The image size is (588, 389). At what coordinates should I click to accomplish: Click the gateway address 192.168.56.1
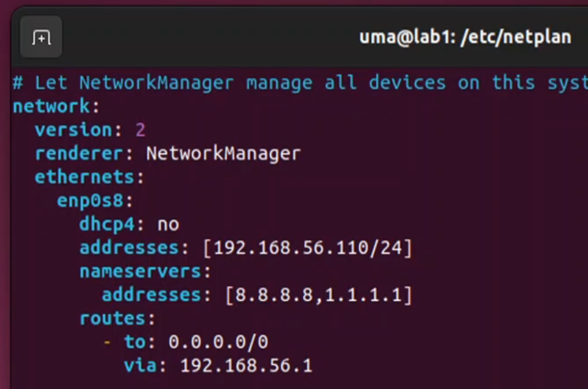tap(246, 366)
